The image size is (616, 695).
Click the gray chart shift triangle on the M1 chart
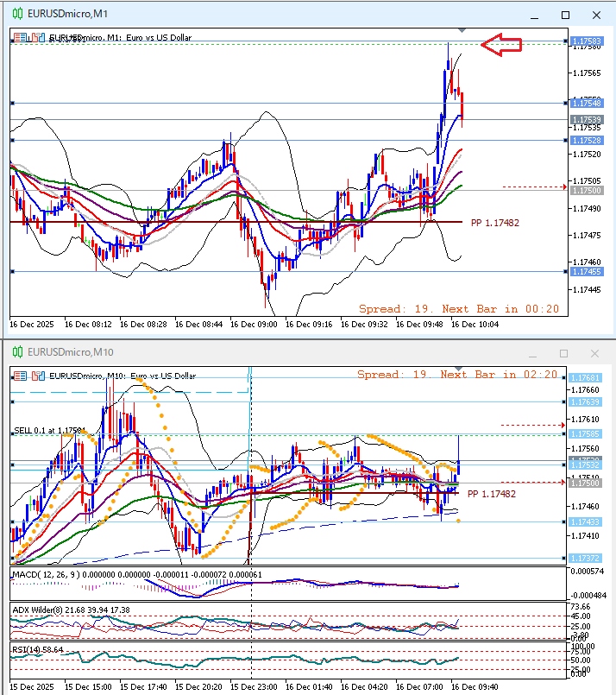point(462,30)
